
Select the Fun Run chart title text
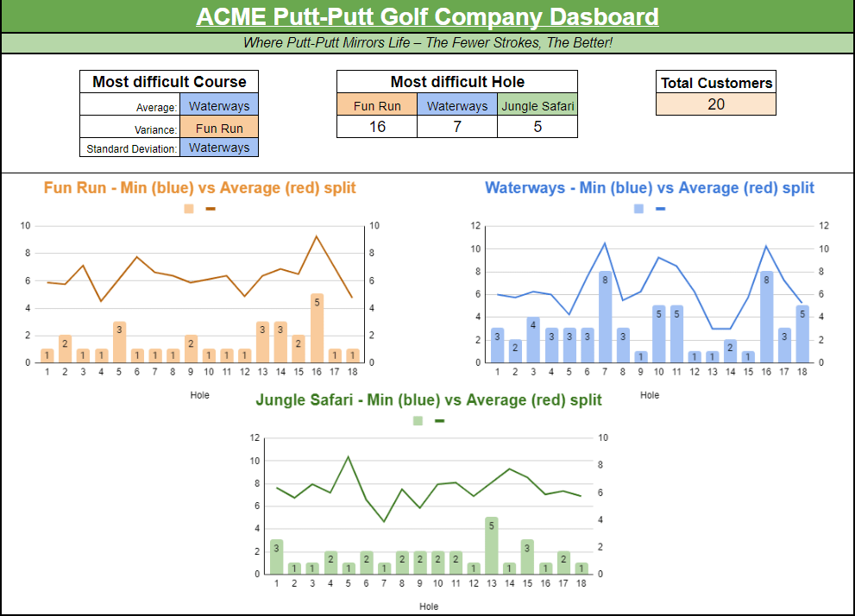pyautogui.click(x=199, y=188)
